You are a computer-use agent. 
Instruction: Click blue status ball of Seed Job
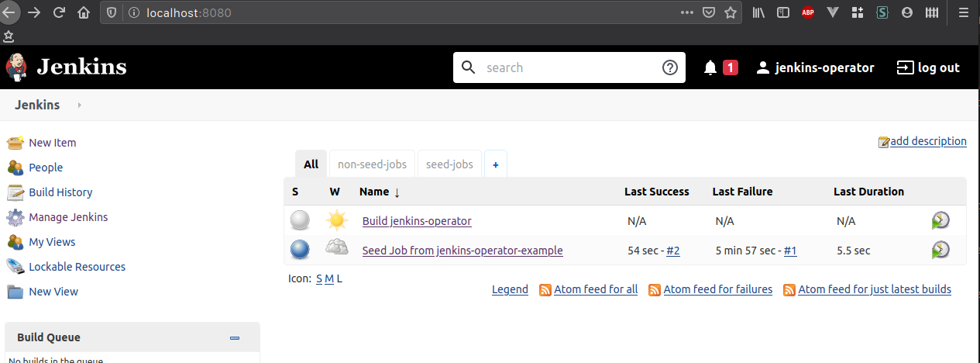click(300, 250)
